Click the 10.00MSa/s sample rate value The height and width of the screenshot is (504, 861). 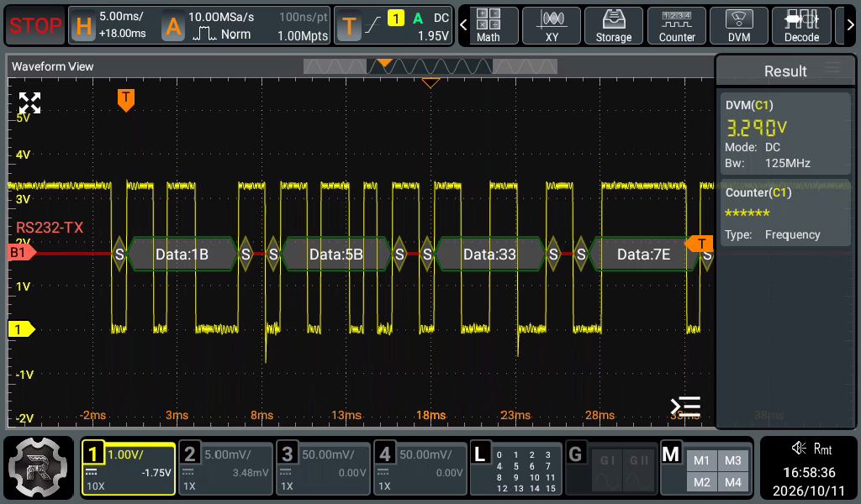[x=221, y=17]
